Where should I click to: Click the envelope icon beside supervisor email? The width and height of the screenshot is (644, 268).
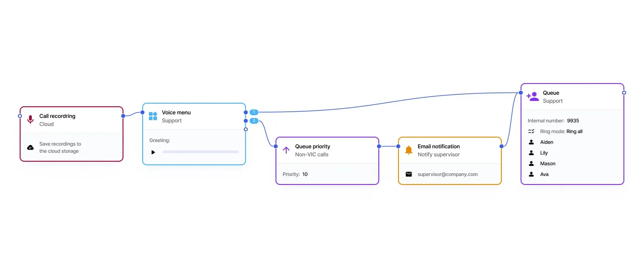409,174
